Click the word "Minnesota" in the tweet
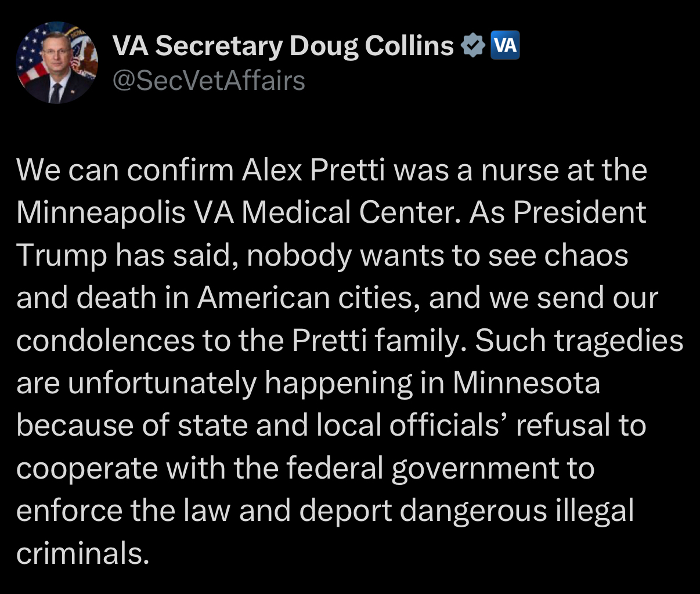Image resolution: width=700 pixels, height=594 pixels. (x=526, y=383)
